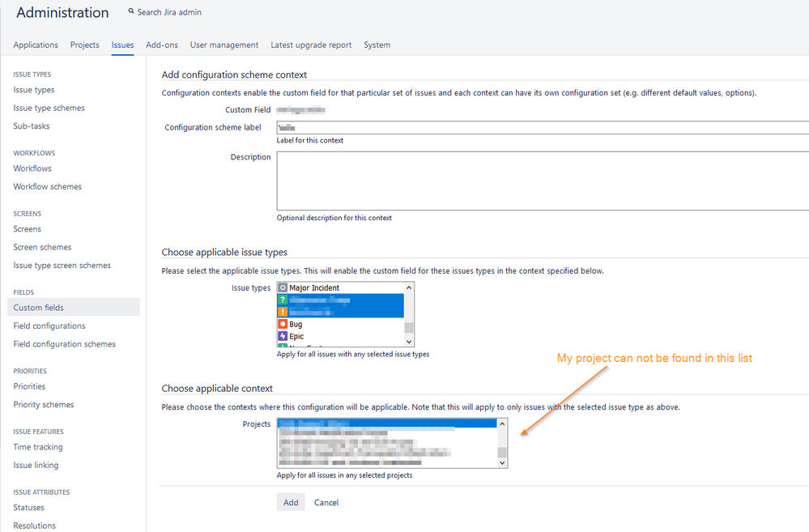Open Priority schemes in sidebar
The image size is (809, 532).
pyautogui.click(x=44, y=405)
